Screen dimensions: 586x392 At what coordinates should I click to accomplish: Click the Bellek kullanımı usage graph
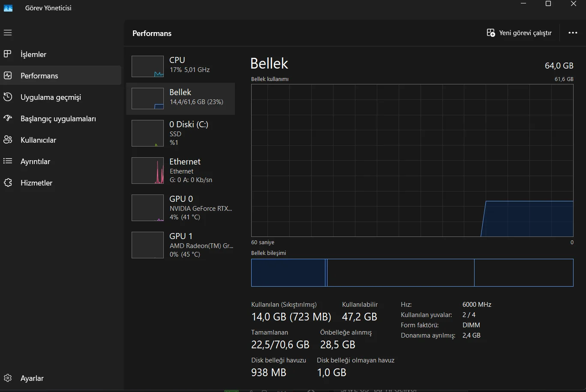[412, 160]
